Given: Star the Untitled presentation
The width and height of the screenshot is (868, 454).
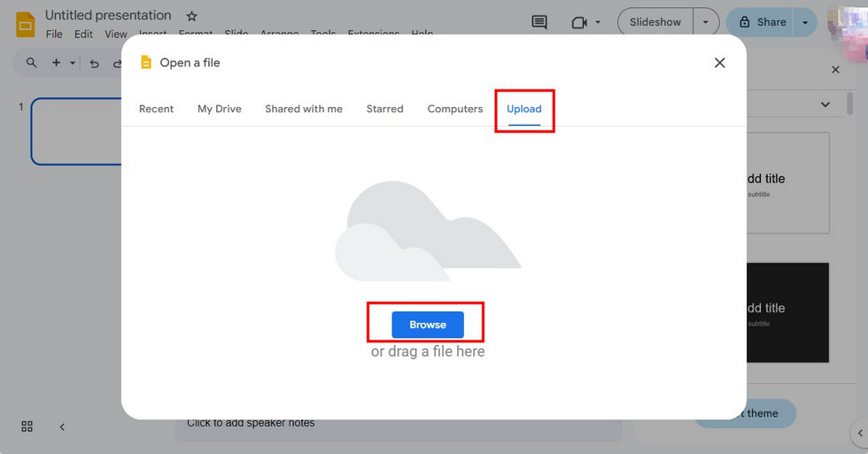Looking at the screenshot, I should pyautogui.click(x=191, y=16).
